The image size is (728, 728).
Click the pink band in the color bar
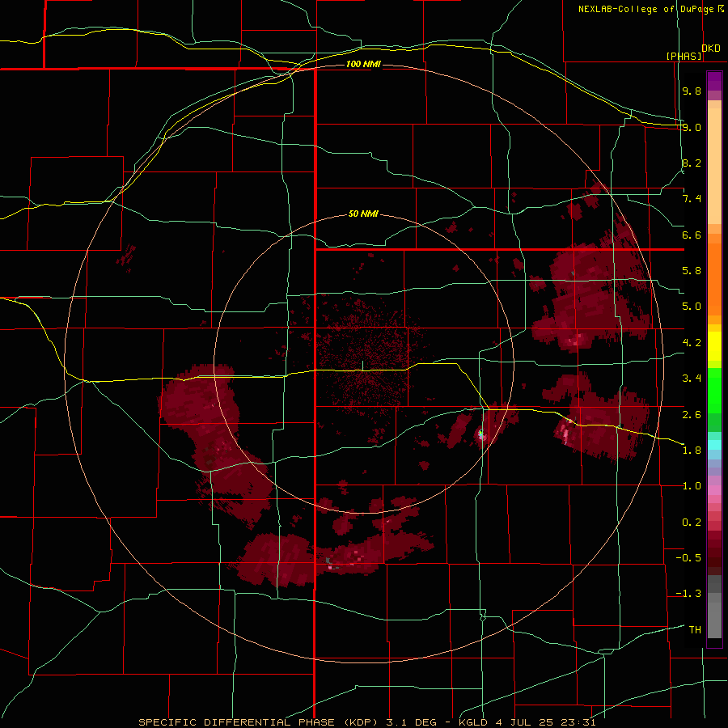pyautogui.click(x=714, y=490)
